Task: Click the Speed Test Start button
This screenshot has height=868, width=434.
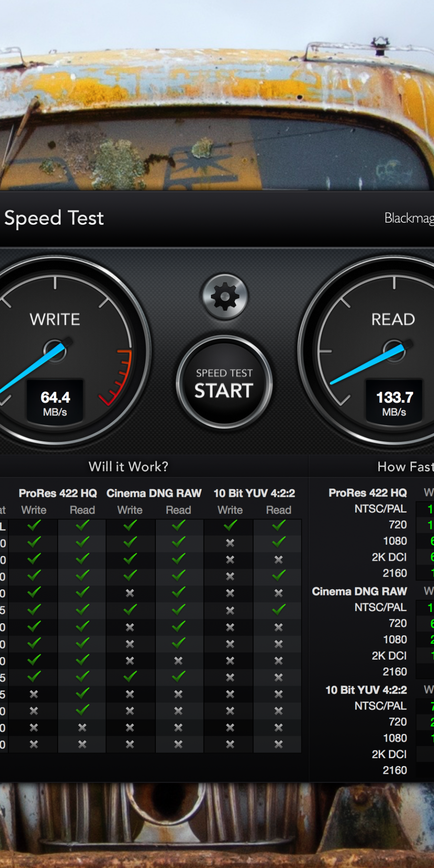Action: (x=224, y=383)
